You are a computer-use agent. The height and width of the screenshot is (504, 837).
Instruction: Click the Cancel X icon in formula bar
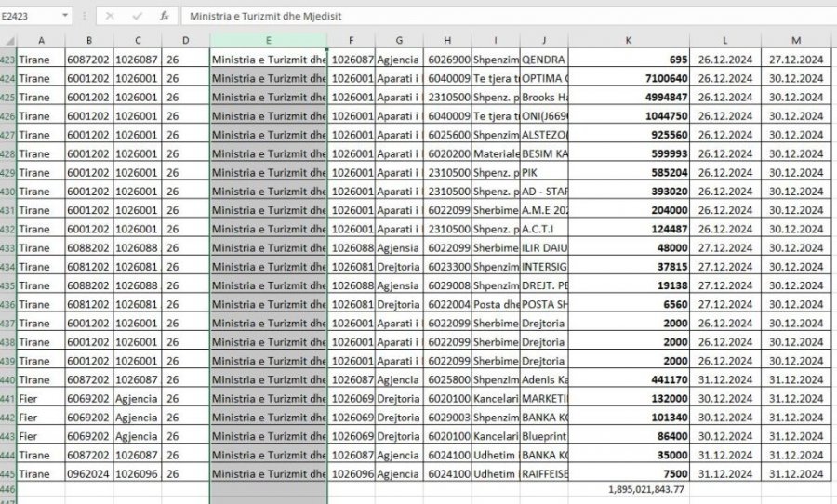tap(110, 17)
